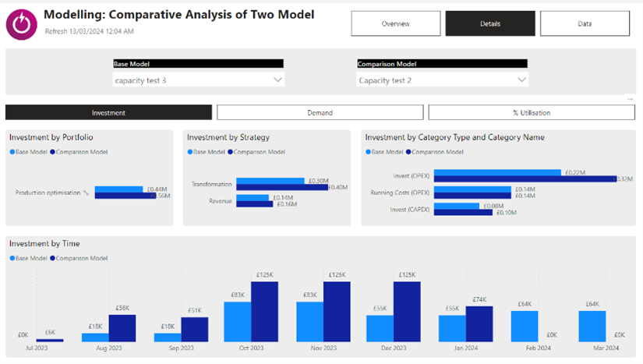Switch to the Investment tab
The image size is (643, 364).
point(108,112)
